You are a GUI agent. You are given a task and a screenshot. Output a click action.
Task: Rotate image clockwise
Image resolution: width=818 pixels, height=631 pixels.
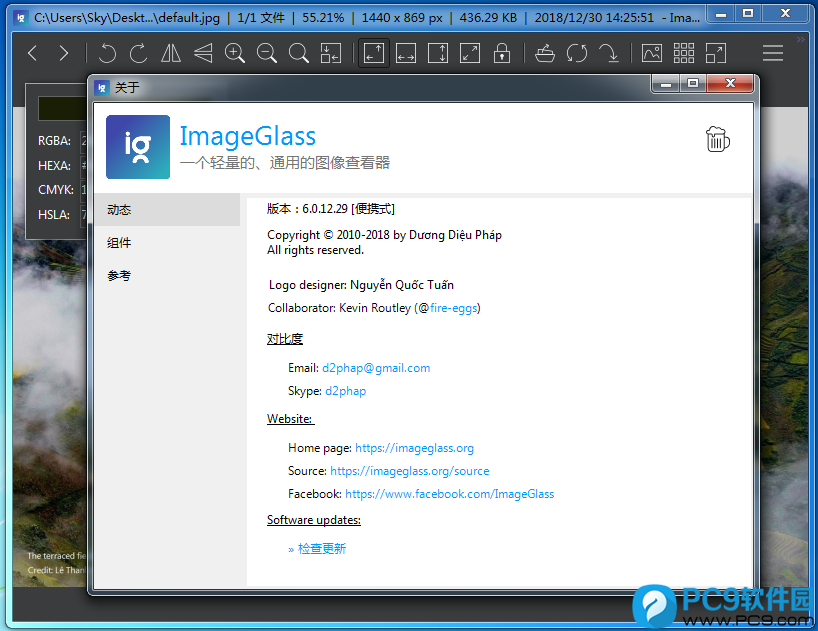coord(139,53)
